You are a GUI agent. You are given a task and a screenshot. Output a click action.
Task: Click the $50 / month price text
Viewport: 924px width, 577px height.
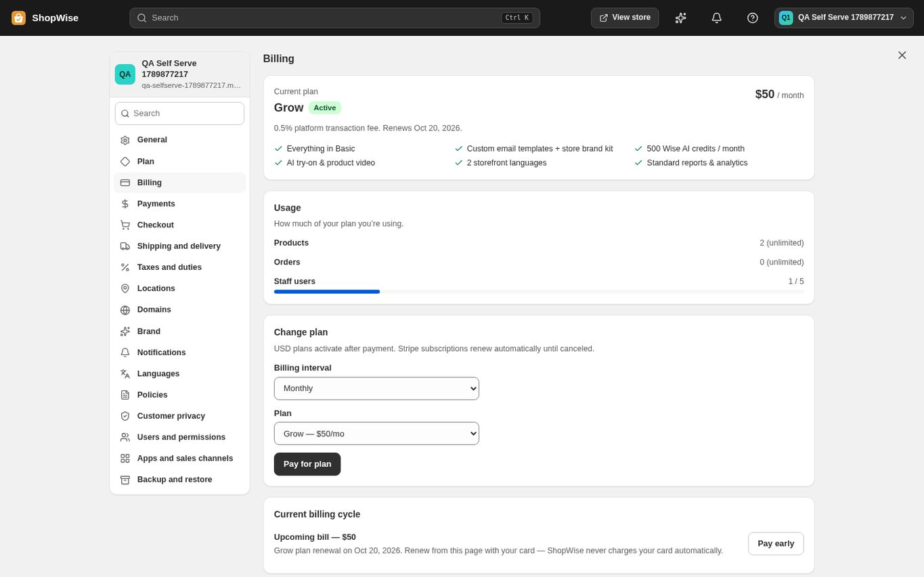click(780, 95)
